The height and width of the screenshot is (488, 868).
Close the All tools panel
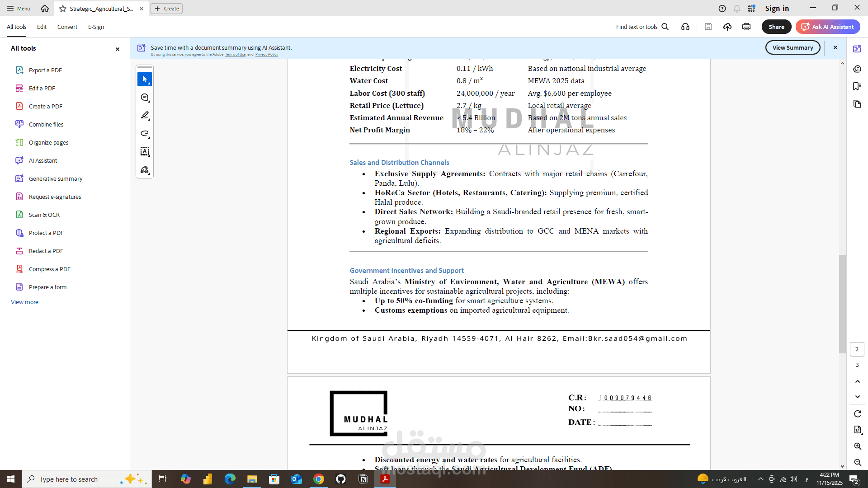118,49
